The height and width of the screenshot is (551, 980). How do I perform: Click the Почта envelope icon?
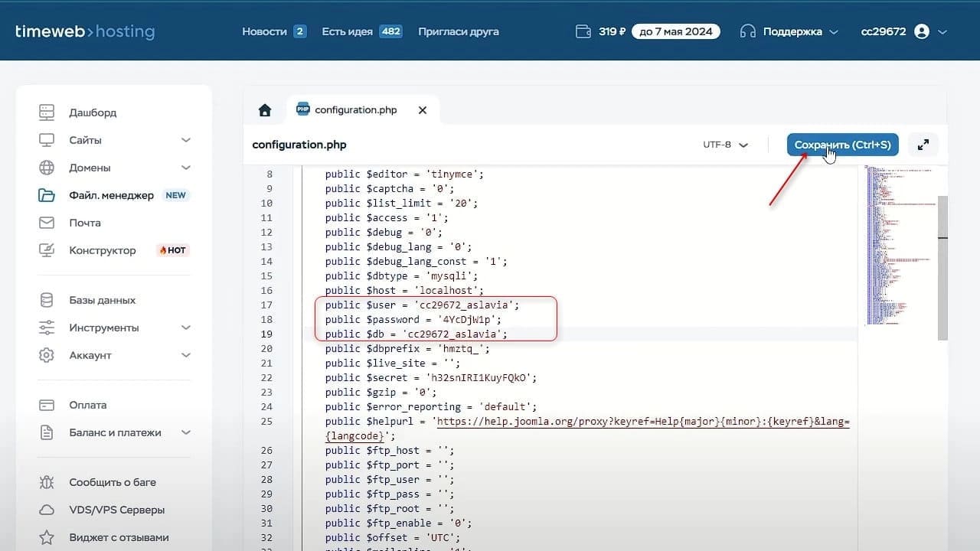47,223
